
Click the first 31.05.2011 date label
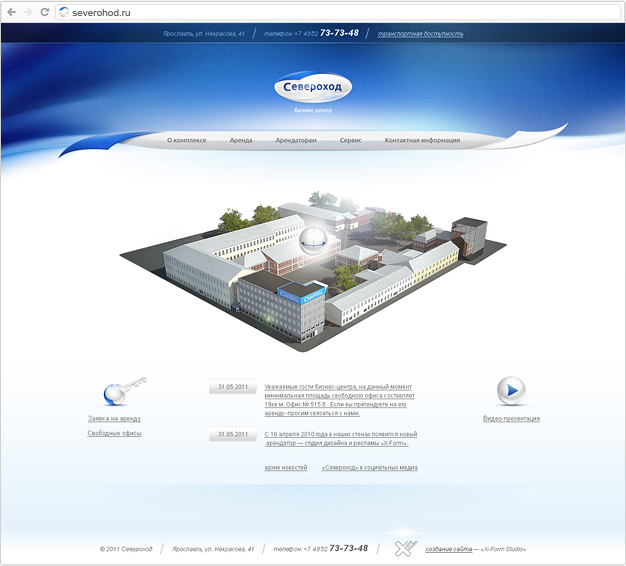pyautogui.click(x=233, y=387)
